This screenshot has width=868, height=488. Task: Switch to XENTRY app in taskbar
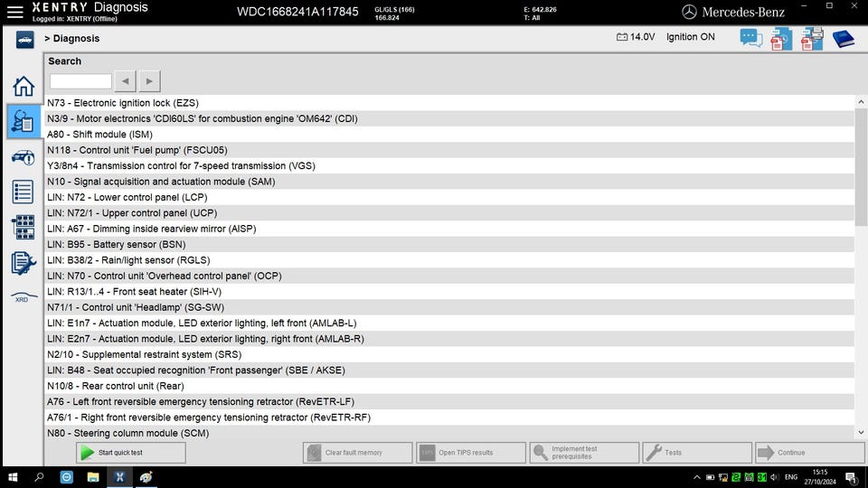[119, 477]
